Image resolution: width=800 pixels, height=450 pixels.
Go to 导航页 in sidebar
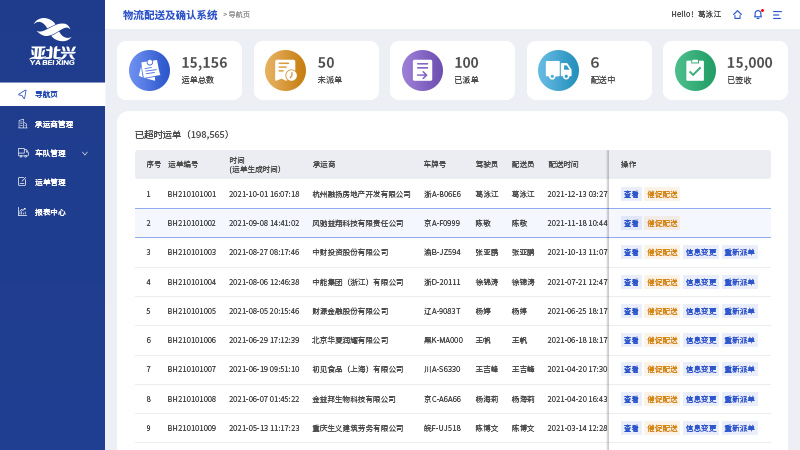click(x=53, y=94)
